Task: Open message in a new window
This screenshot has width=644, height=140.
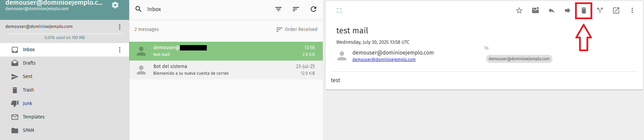Action: pos(616,10)
